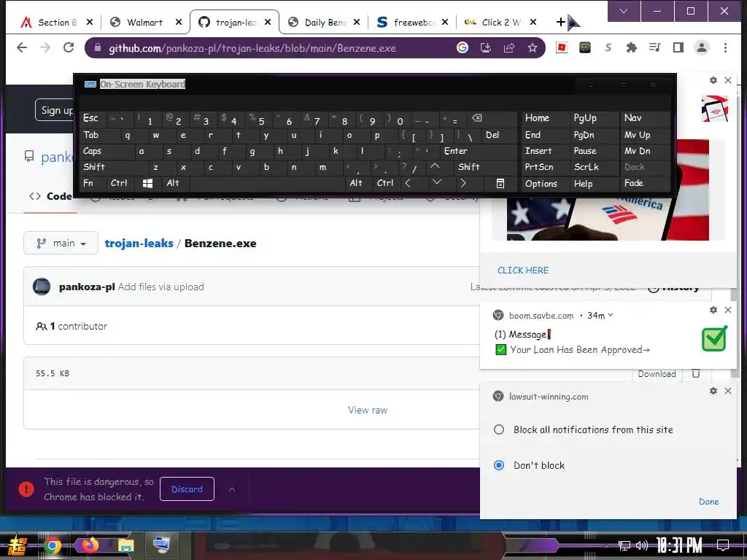Open the main branch dropdown

tap(61, 244)
